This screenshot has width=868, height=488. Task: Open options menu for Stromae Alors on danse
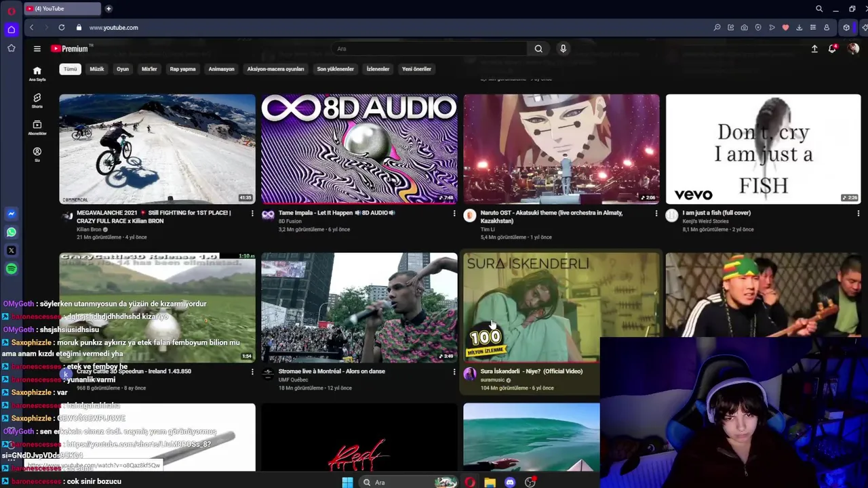coord(454,372)
